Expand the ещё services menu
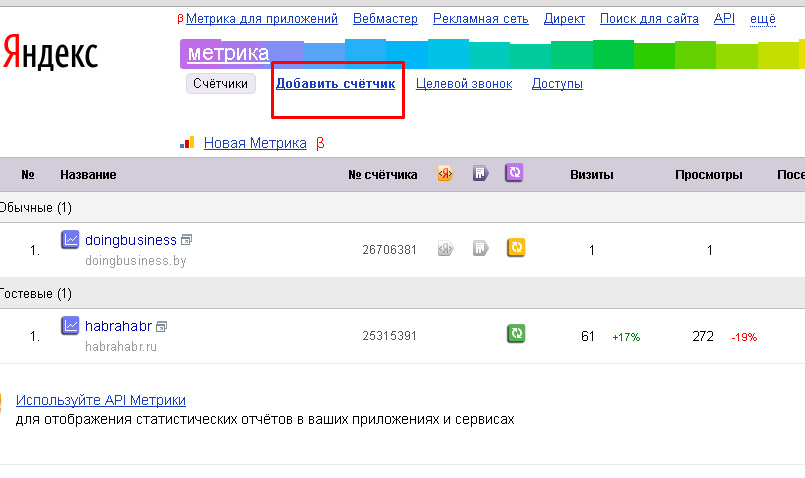805x478 pixels. click(763, 19)
